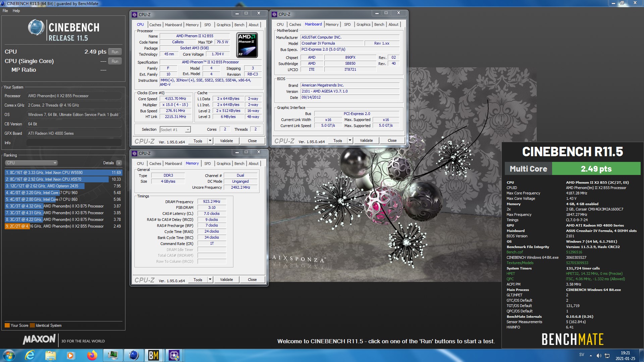Select ranking row Intel Core i7 CPU 960
The height and width of the screenshot is (362, 644).
pyautogui.click(x=63, y=193)
